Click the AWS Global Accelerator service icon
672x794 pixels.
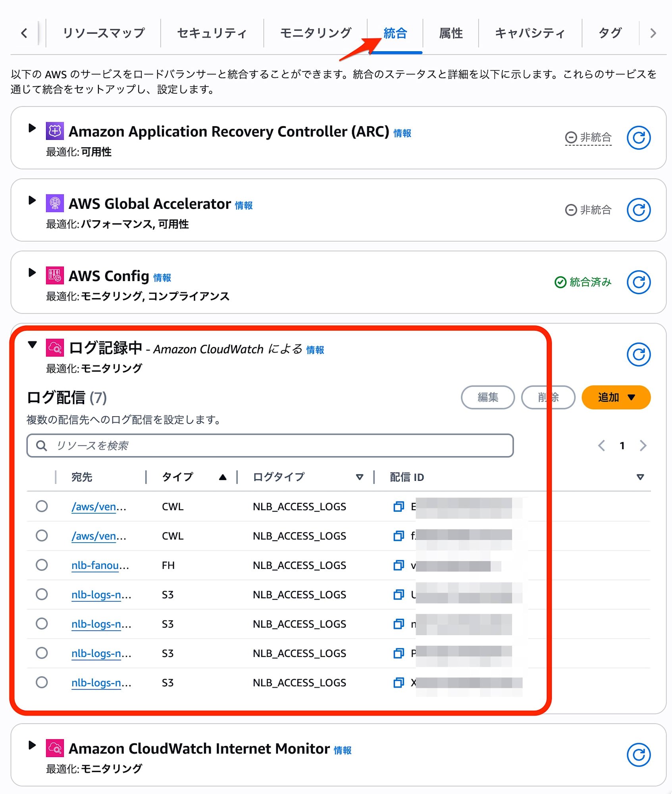click(54, 203)
